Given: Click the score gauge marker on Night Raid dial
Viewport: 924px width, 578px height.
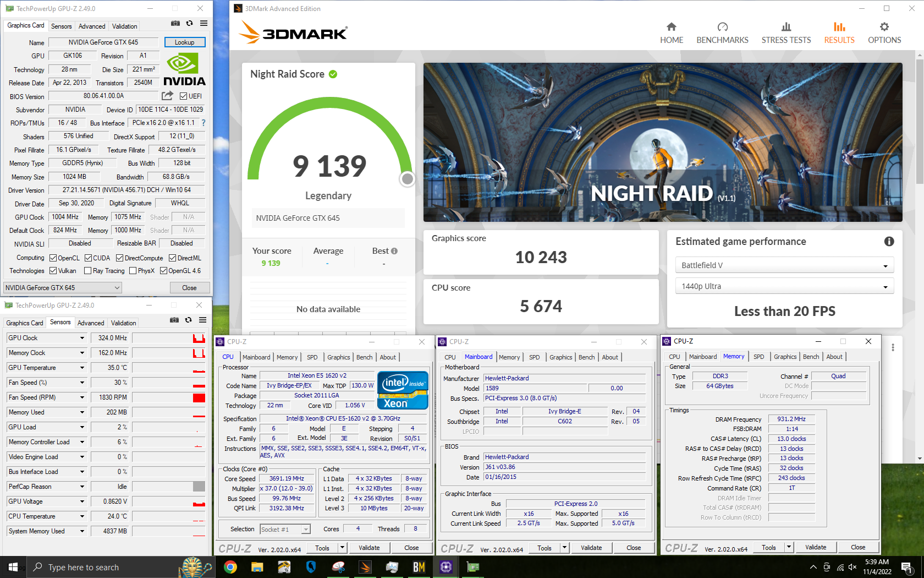Looking at the screenshot, I should (x=408, y=179).
